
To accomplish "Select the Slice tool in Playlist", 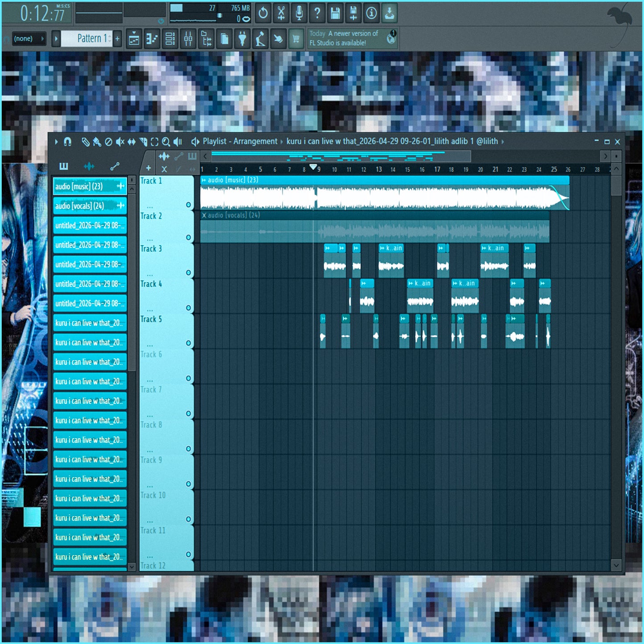I will coord(143,142).
